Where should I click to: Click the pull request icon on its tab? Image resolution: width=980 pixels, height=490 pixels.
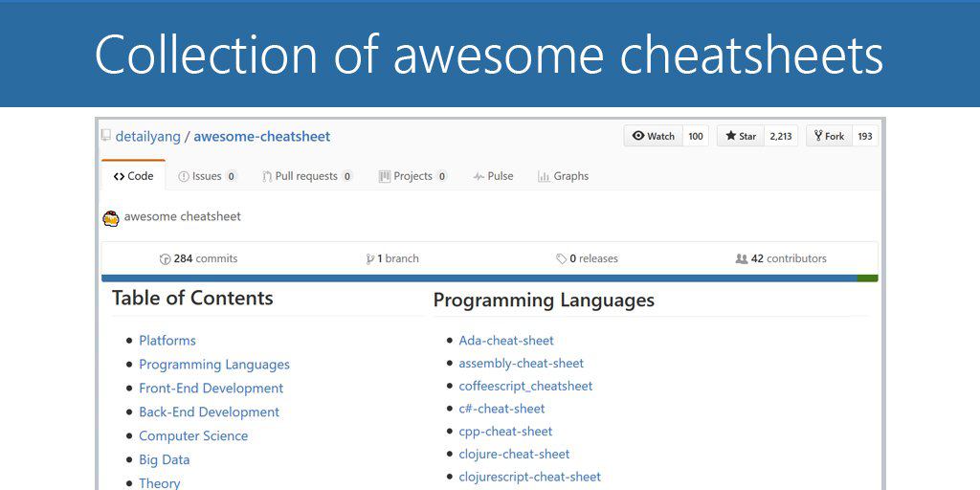pyautogui.click(x=267, y=177)
